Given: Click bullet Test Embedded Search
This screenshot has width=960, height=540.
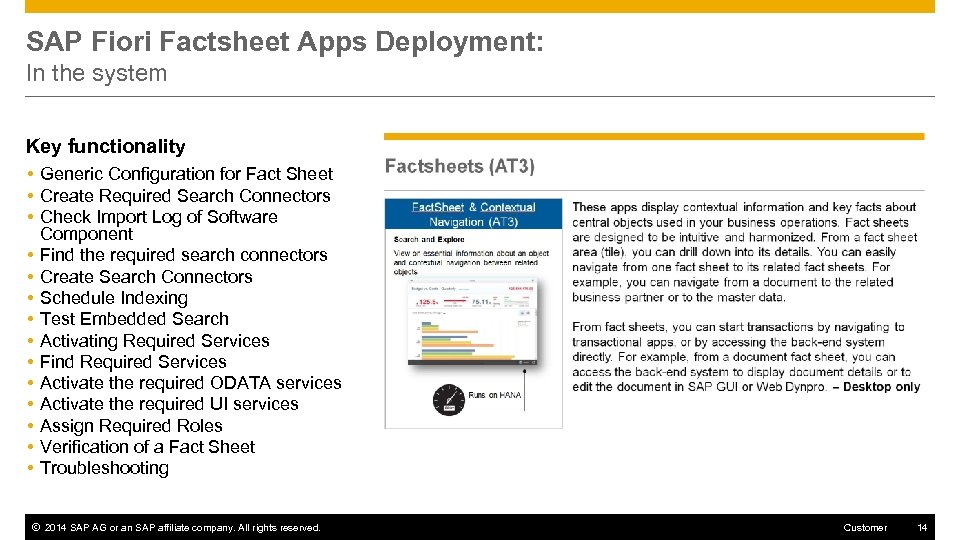Looking at the screenshot, I should (x=134, y=319).
